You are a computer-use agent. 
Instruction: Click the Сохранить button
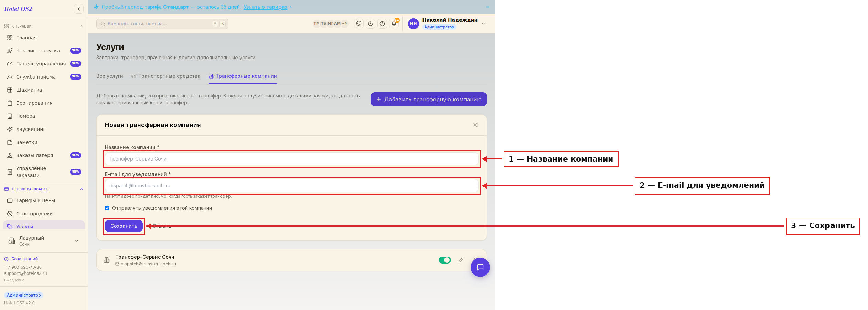click(124, 226)
